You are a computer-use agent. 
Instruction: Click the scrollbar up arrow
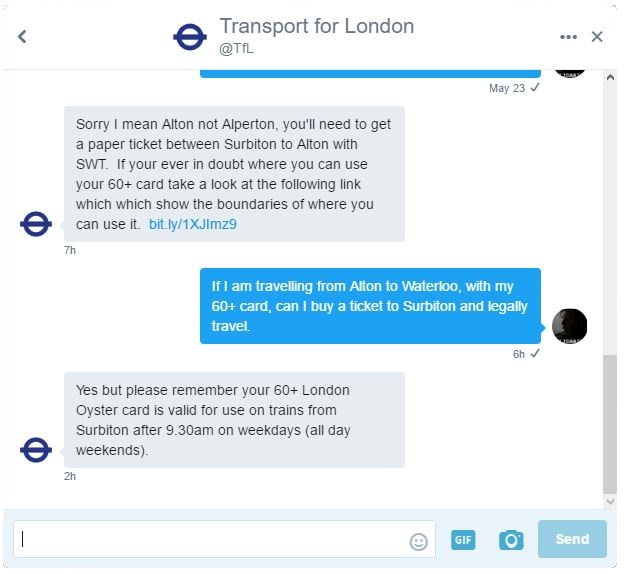[610, 77]
